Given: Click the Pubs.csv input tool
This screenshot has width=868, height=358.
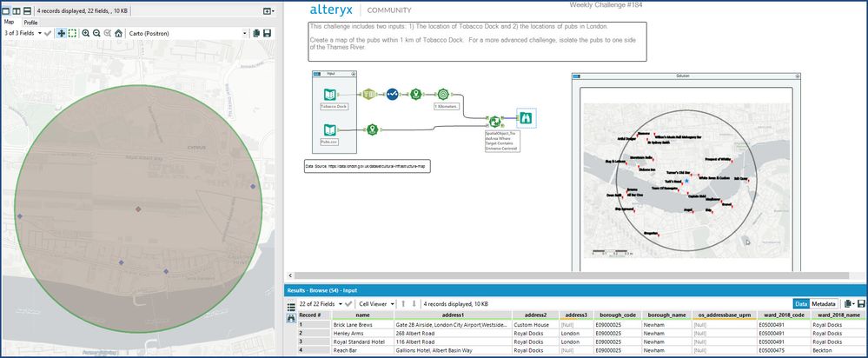Looking at the screenshot, I should tap(330, 130).
